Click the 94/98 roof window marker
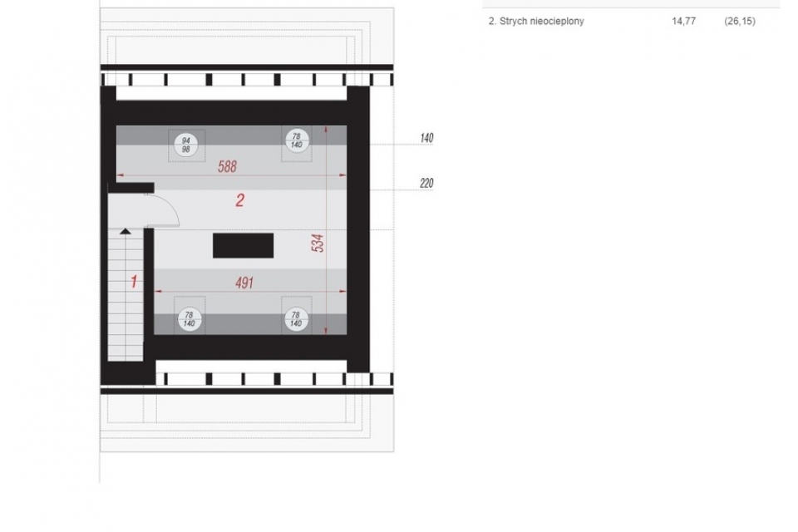 click(185, 145)
